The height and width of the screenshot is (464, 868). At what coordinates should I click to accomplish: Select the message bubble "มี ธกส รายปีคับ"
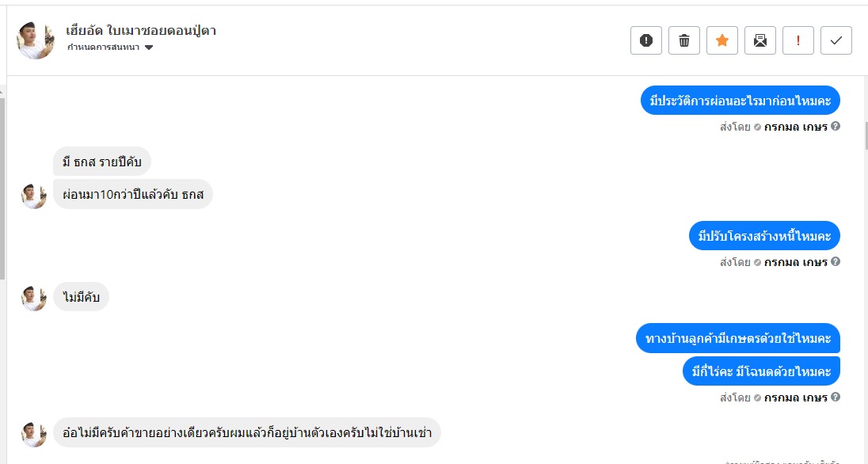coord(102,162)
